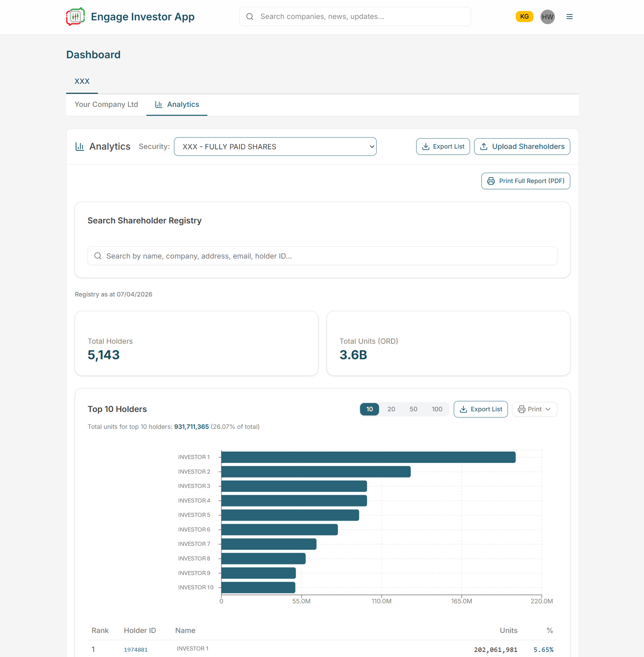Click the magnifier icon in the shareholder search
This screenshot has width=644, height=657.
coord(98,256)
